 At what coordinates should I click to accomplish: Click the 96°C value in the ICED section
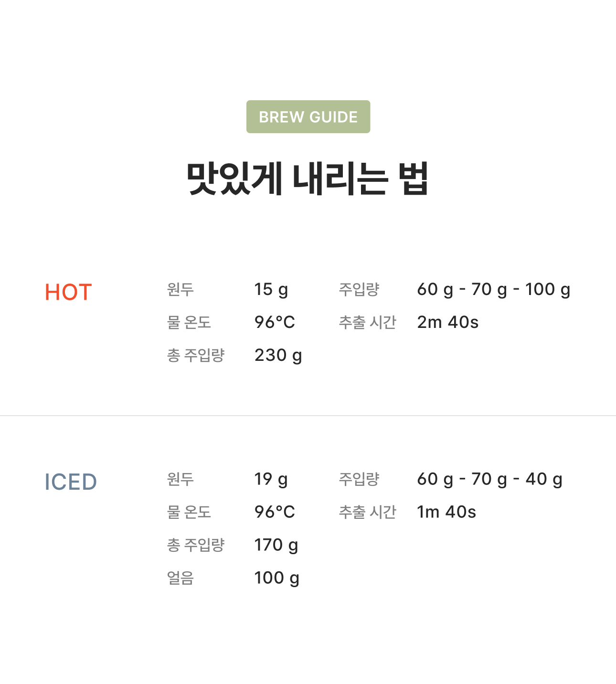275,512
